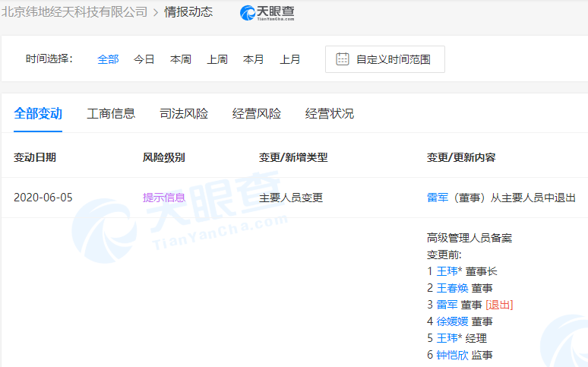Click the 高级管理人员备案 heading text
Viewport: 588px width, 367px height.
[469, 238]
